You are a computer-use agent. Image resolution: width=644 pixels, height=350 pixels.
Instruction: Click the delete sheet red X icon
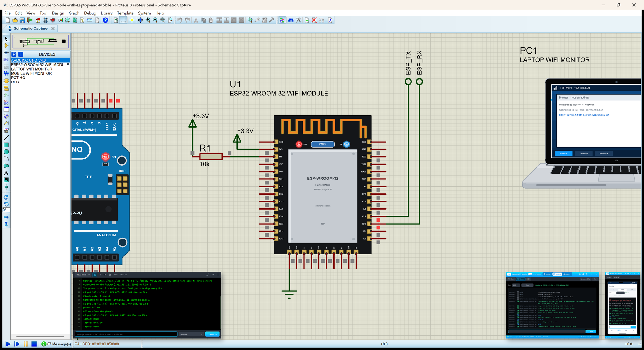pyautogui.click(x=314, y=20)
